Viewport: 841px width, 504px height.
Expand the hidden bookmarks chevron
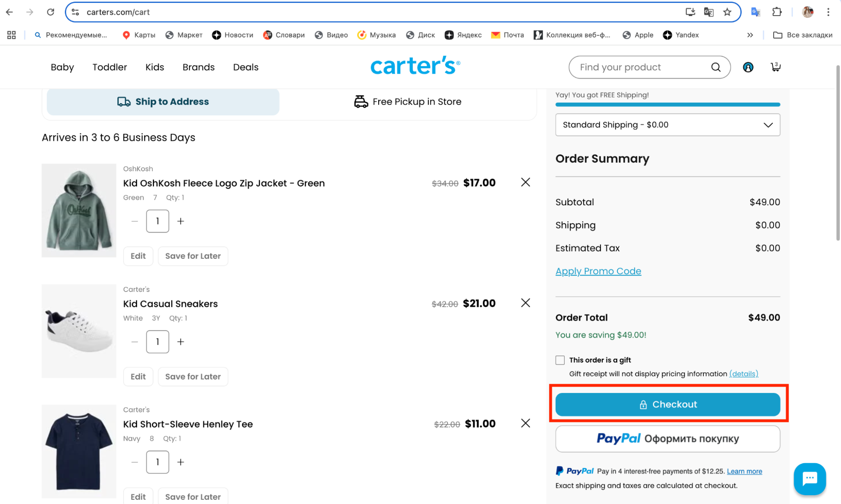pyautogui.click(x=750, y=35)
